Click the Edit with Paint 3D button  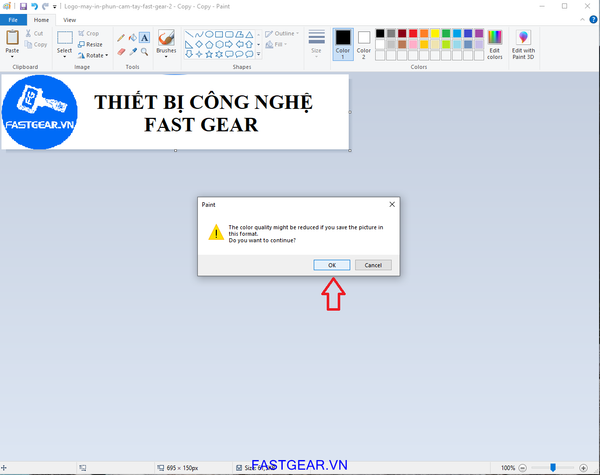click(523, 44)
